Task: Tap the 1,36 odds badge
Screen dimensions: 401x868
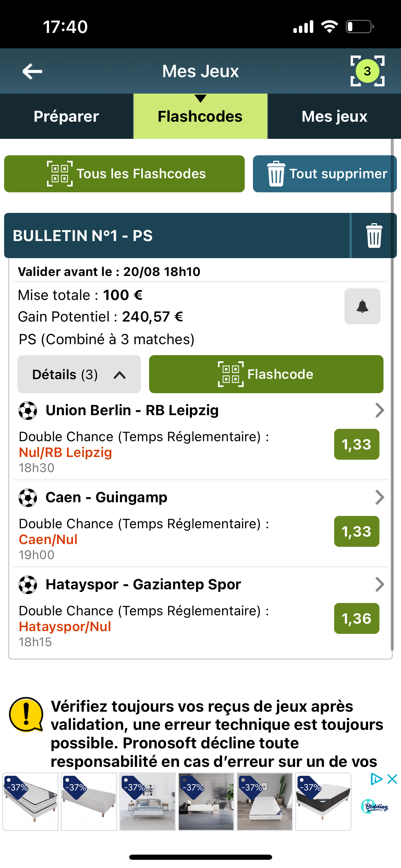Action: tap(356, 618)
